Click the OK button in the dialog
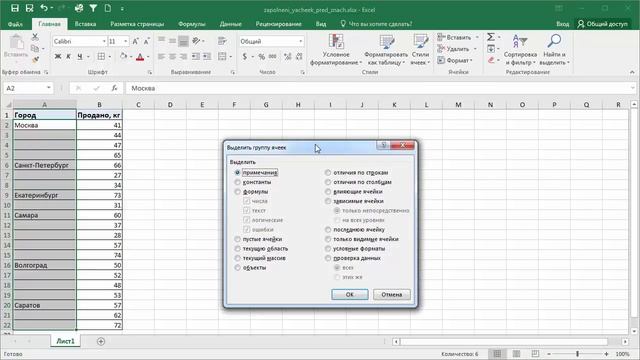 point(350,294)
